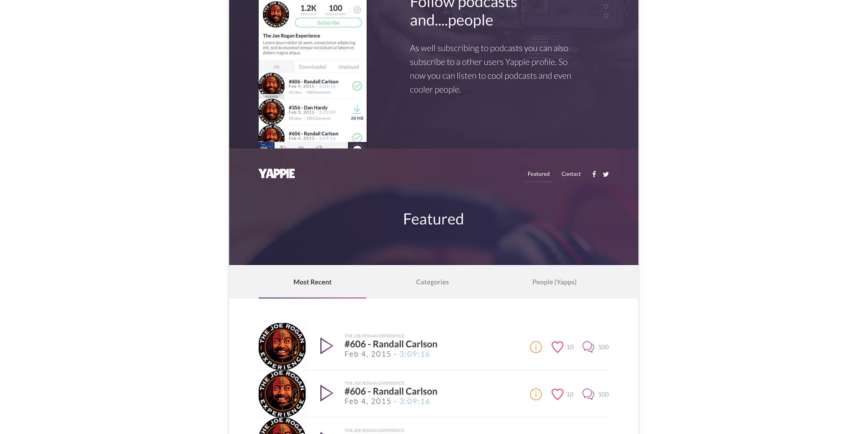Open comments icon on second episode
The image size is (868, 434).
click(x=588, y=394)
